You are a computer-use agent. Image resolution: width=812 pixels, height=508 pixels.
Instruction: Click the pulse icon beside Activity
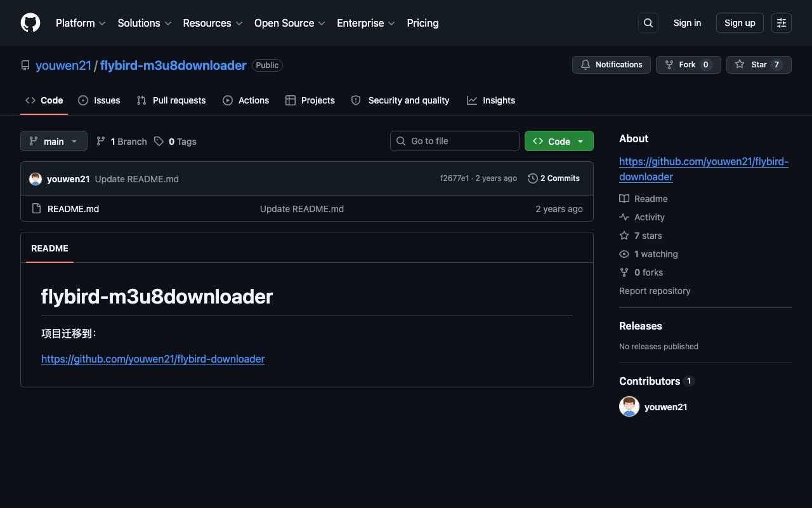624,217
